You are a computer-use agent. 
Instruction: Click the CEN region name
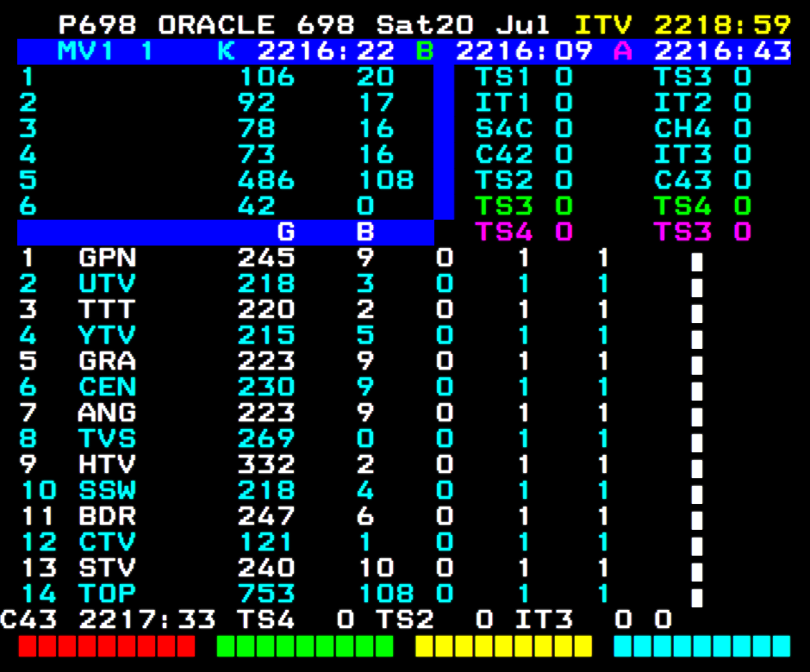point(108,386)
